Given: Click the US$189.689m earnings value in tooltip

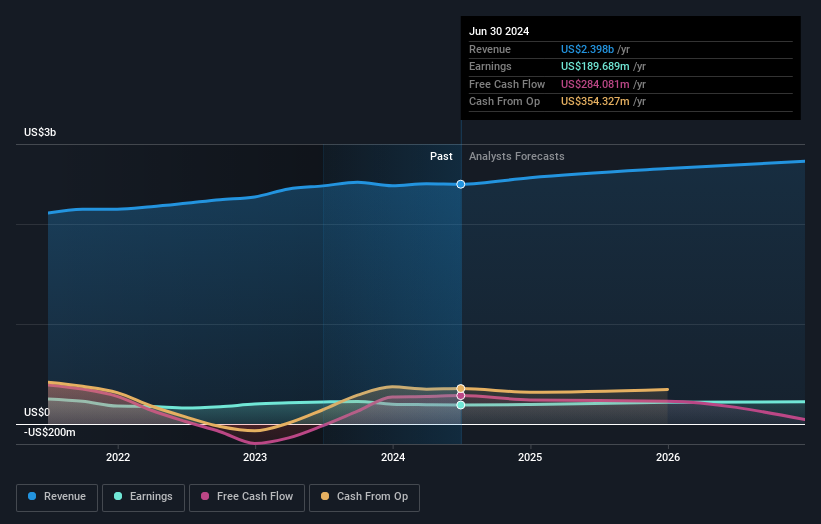Looking at the screenshot, I should [595, 66].
